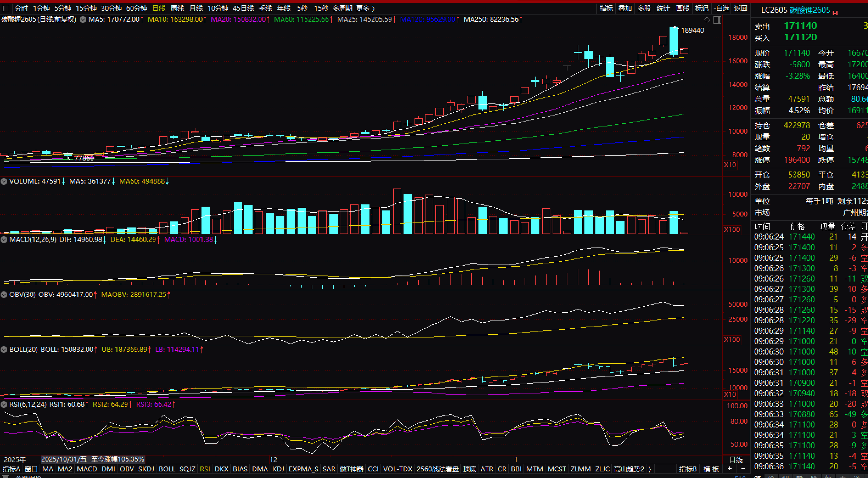Viewport: 868px width, 478px height.
Task: Select the KDJ indicator tab
Action: click(278, 469)
